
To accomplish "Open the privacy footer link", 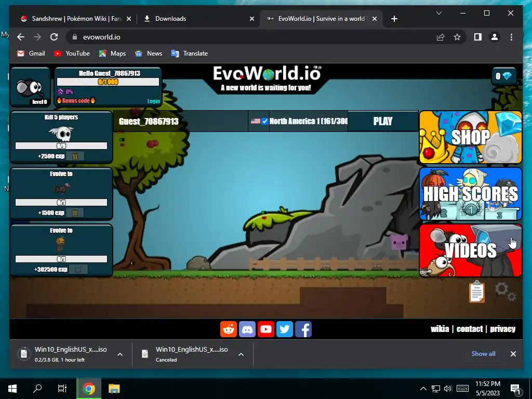I will pos(502,329).
